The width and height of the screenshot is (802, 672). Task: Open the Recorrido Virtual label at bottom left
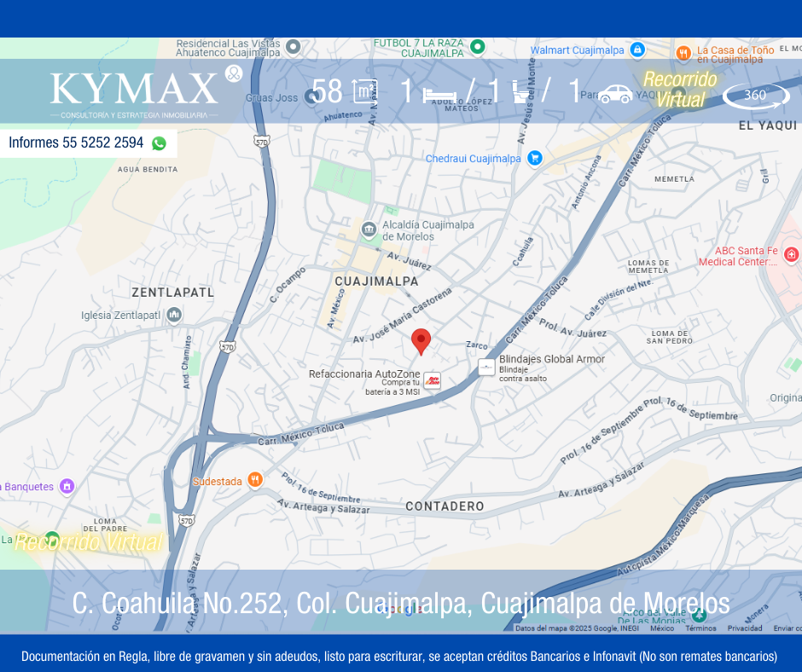89,542
